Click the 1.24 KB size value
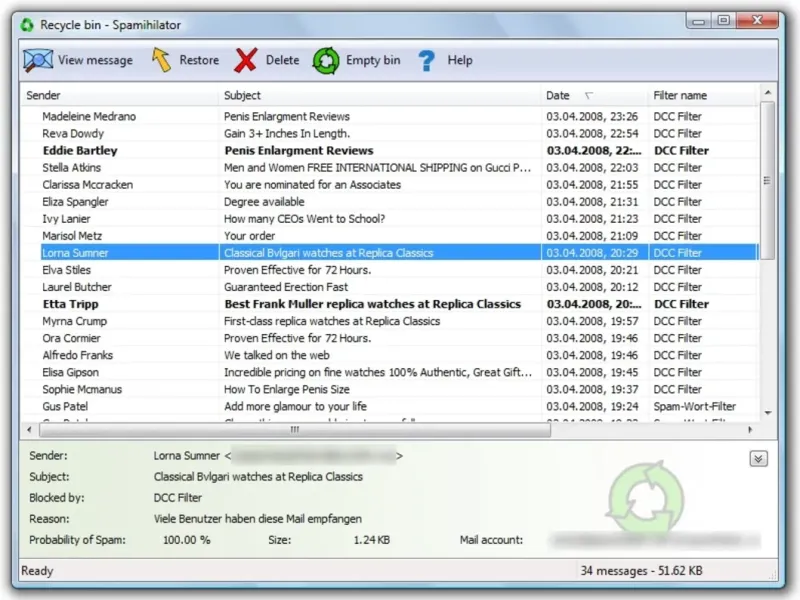This screenshot has width=800, height=600. point(371,540)
